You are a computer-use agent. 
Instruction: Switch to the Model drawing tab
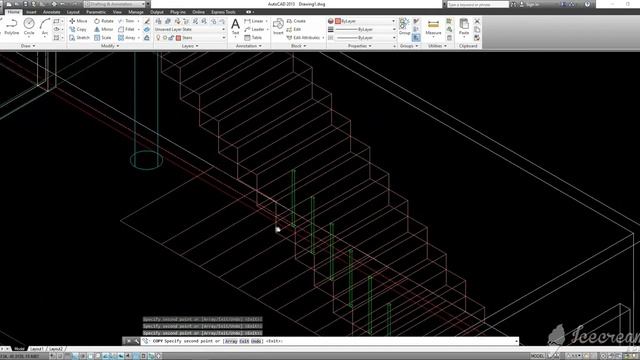click(x=19, y=349)
